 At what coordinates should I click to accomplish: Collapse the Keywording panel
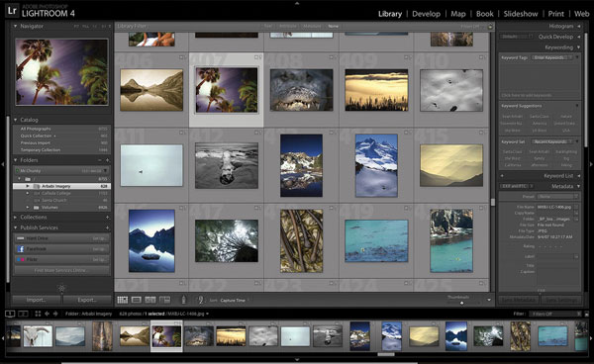pyautogui.click(x=579, y=47)
